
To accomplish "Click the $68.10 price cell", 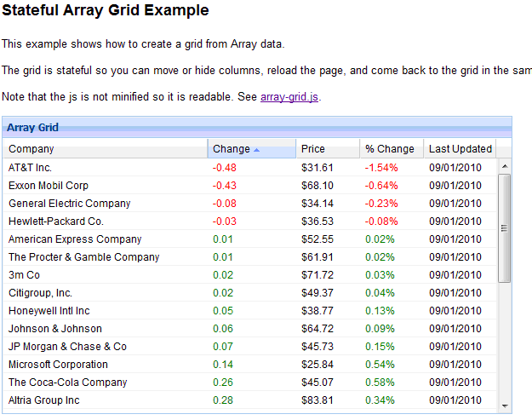I will [317, 186].
